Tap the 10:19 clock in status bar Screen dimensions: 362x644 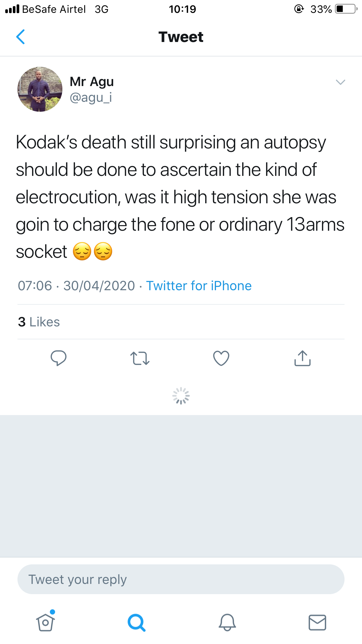pos(182,9)
